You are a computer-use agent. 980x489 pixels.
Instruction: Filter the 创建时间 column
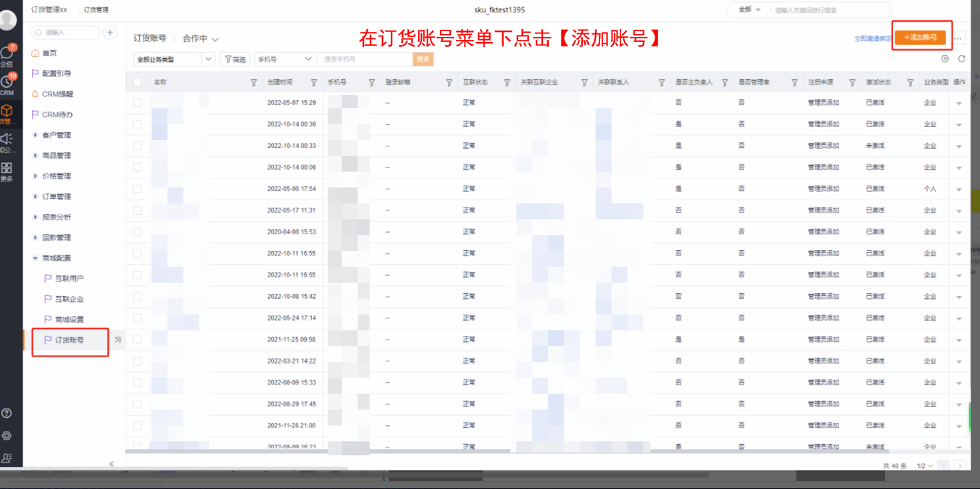click(x=314, y=82)
